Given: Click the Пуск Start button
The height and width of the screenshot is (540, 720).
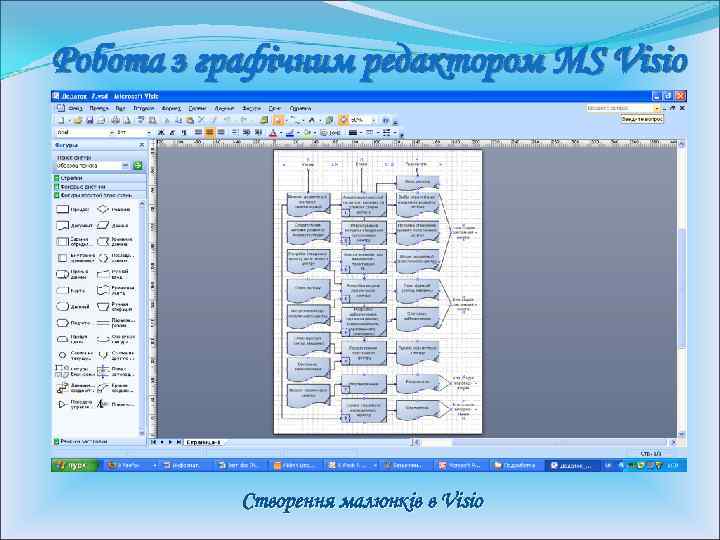Looking at the screenshot, I should [74, 465].
